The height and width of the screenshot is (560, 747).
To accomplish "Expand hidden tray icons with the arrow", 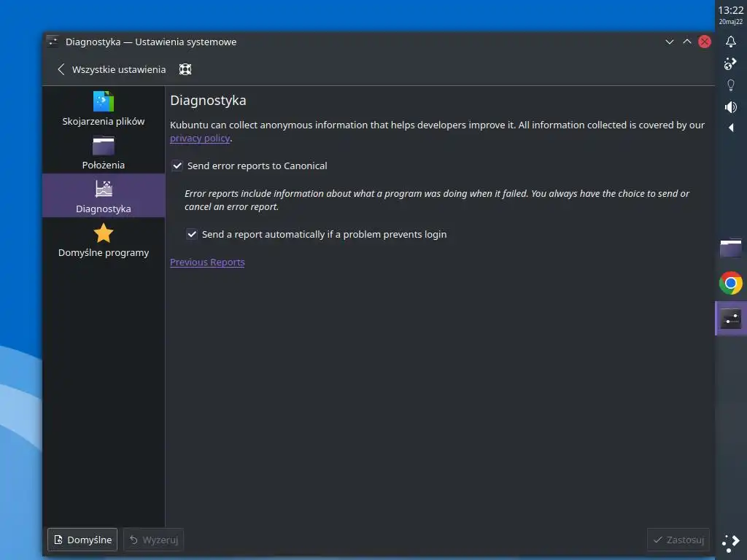I will point(731,128).
